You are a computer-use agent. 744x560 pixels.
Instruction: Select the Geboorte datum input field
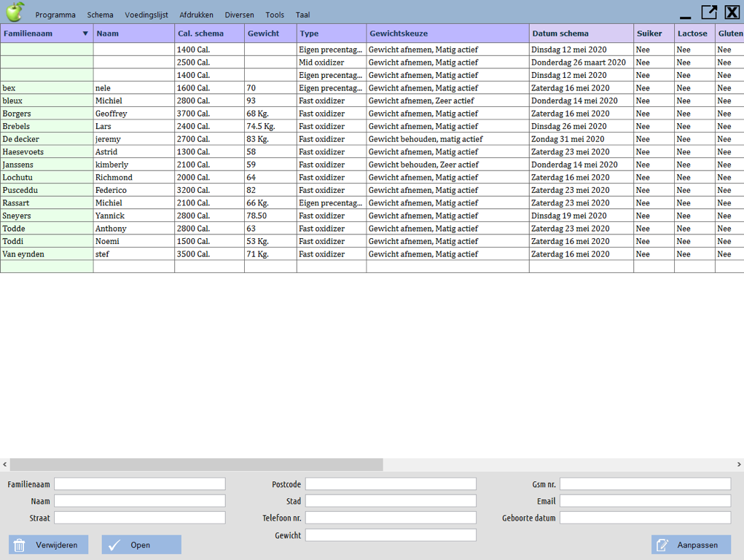pyautogui.click(x=645, y=518)
